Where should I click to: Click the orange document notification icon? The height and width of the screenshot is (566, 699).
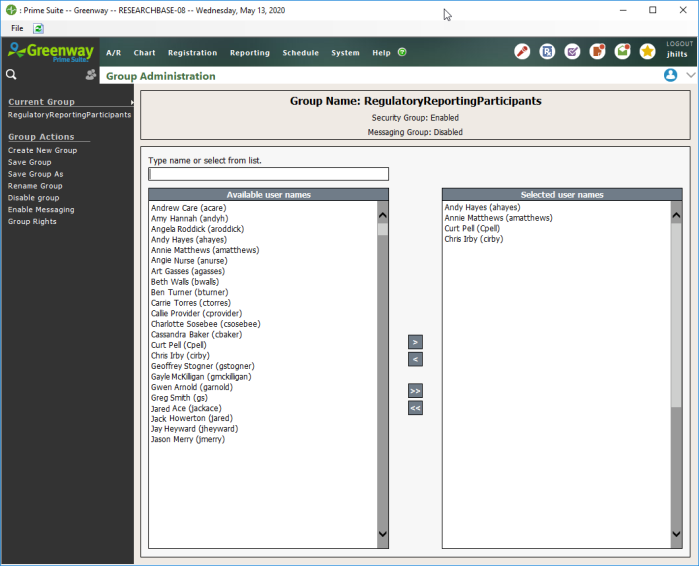tap(597, 52)
